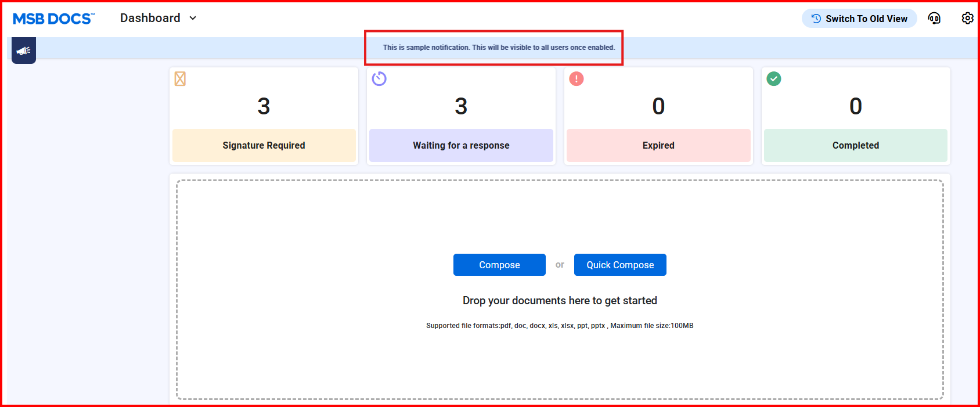Image resolution: width=980 pixels, height=407 pixels.
Task: Open the Completed documents label
Action: tap(855, 146)
